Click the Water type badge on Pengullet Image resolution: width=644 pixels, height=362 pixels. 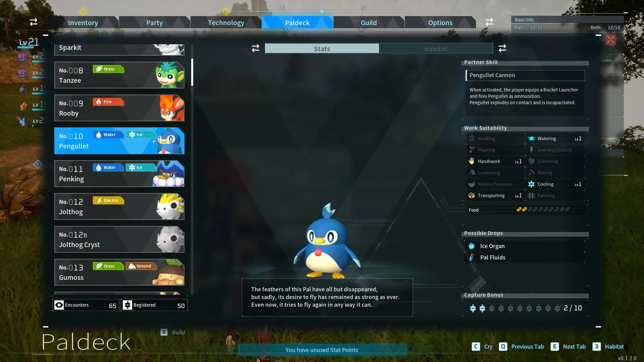click(x=108, y=135)
